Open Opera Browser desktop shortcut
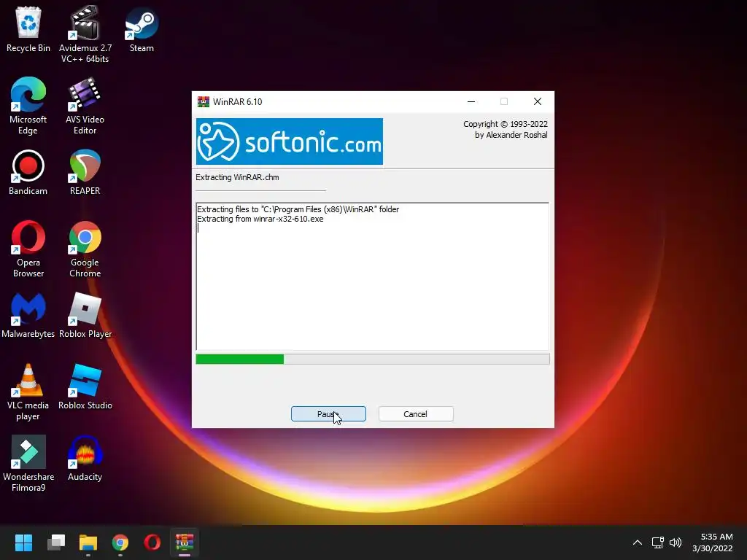Image resolution: width=747 pixels, height=560 pixels. 28,249
